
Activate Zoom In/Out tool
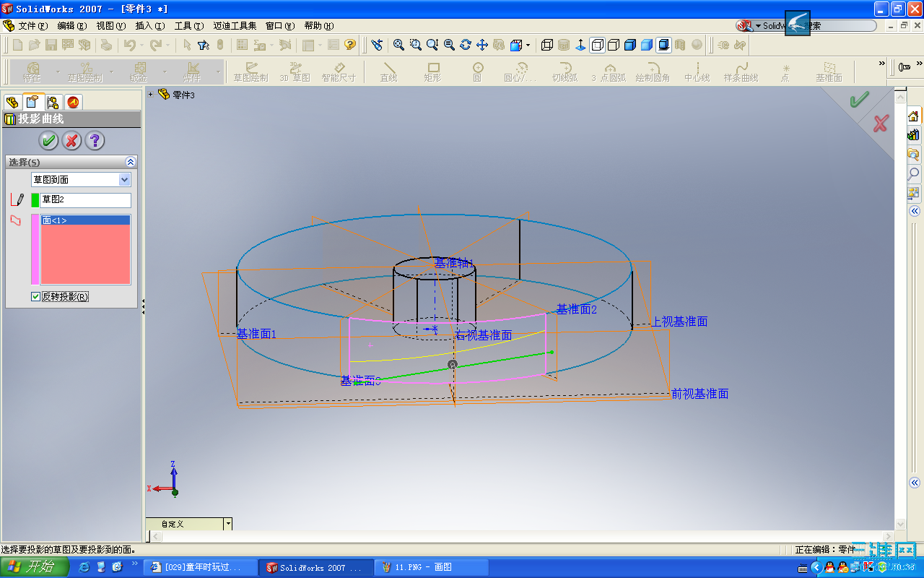point(432,45)
